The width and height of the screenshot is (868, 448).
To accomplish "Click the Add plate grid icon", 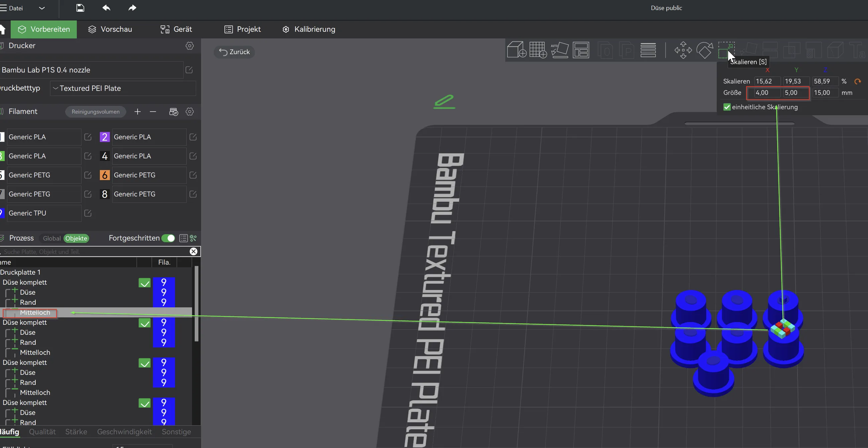I will [538, 50].
